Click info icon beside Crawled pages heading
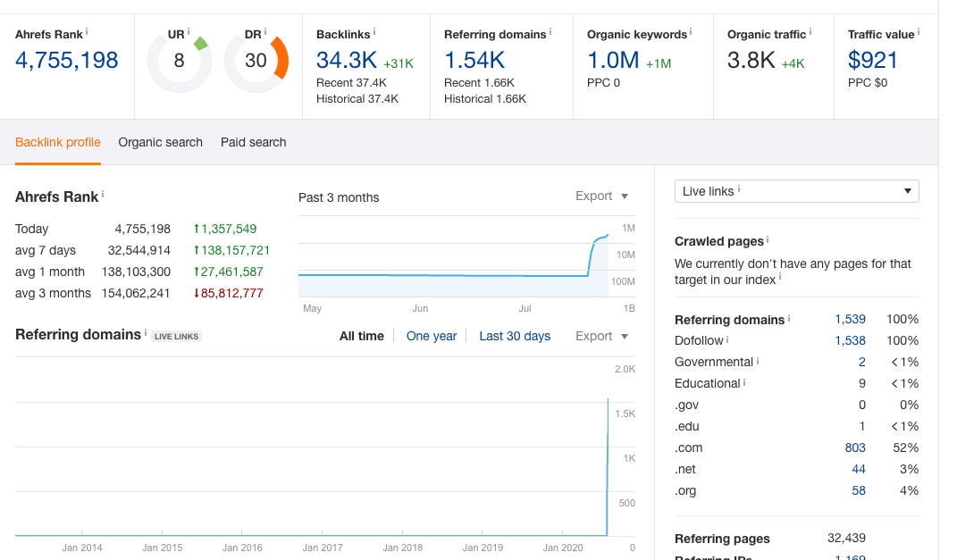 point(768,239)
